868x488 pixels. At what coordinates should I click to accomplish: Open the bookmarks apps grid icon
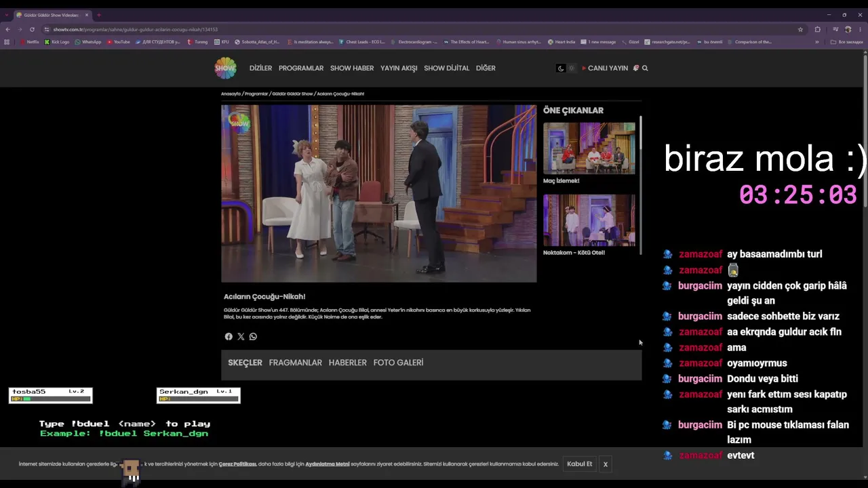point(7,42)
